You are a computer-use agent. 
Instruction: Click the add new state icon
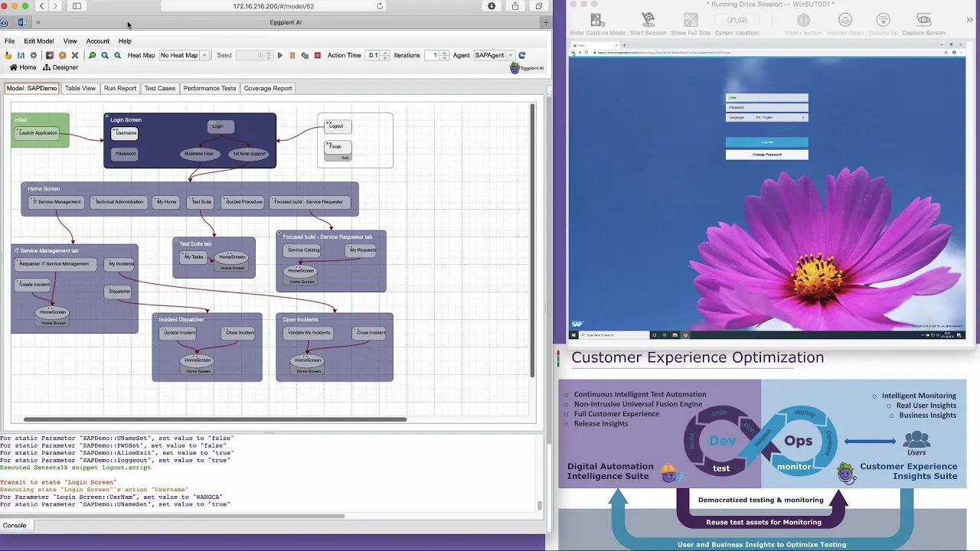click(x=50, y=55)
